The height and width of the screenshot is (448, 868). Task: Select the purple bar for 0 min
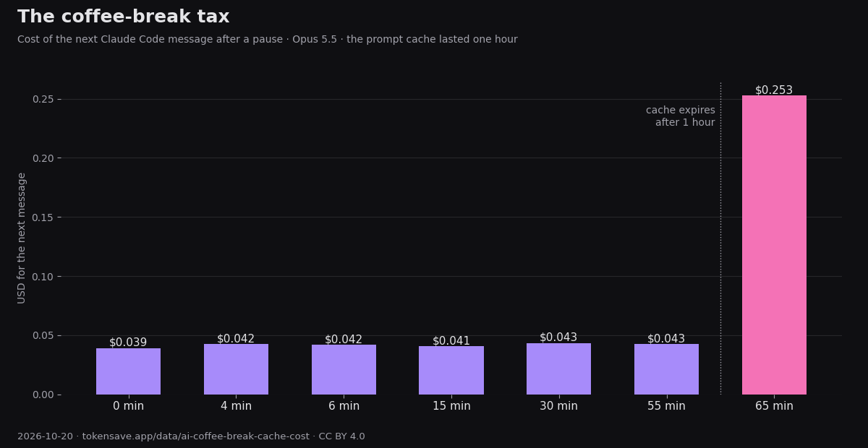click(x=128, y=371)
